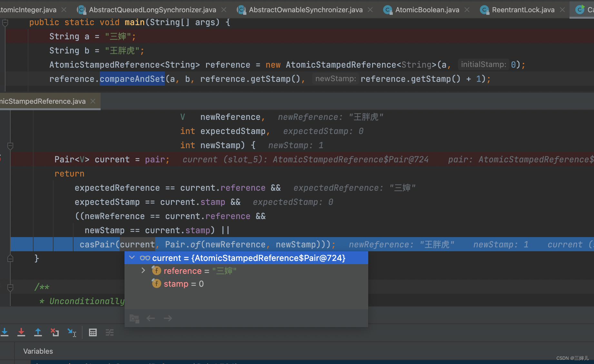This screenshot has height=364, width=594.
Task: Click AbstractQueuedLongSynchronizer.java class file icon
Action: coord(81,10)
